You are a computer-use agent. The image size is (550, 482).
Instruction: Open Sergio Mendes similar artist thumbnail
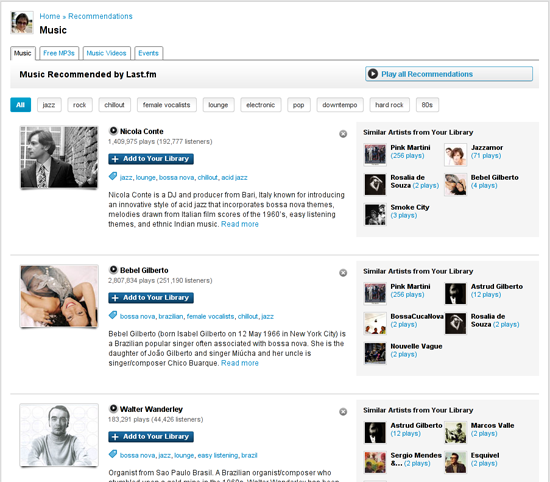pyautogui.click(x=375, y=462)
